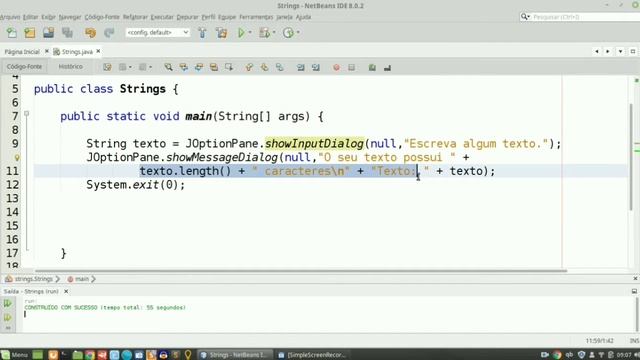Re-run the project from the output panel

(x=7, y=303)
